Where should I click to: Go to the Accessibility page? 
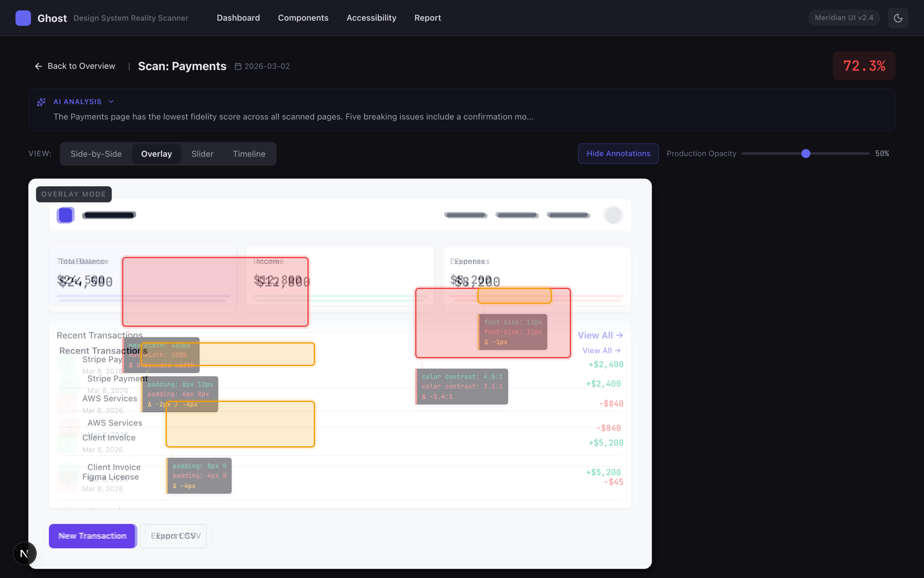click(x=371, y=18)
